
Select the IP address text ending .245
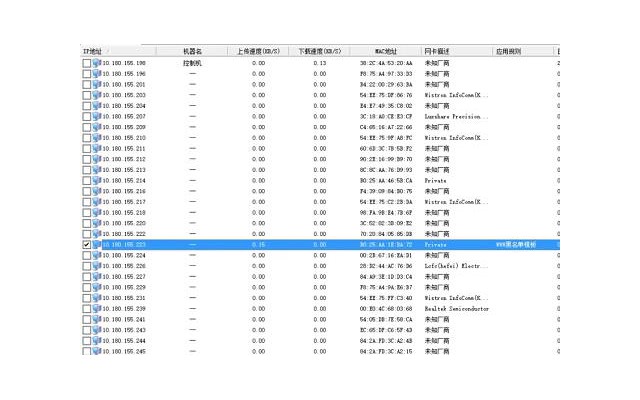tap(124, 351)
